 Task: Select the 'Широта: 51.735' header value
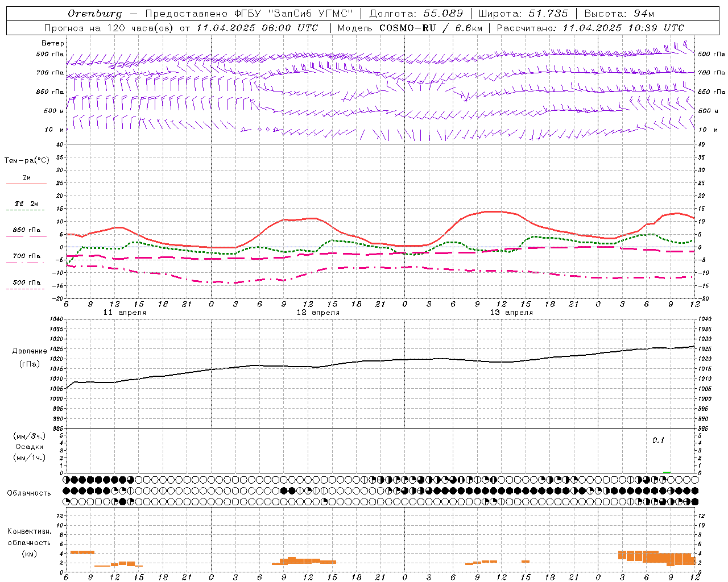[x=523, y=14]
